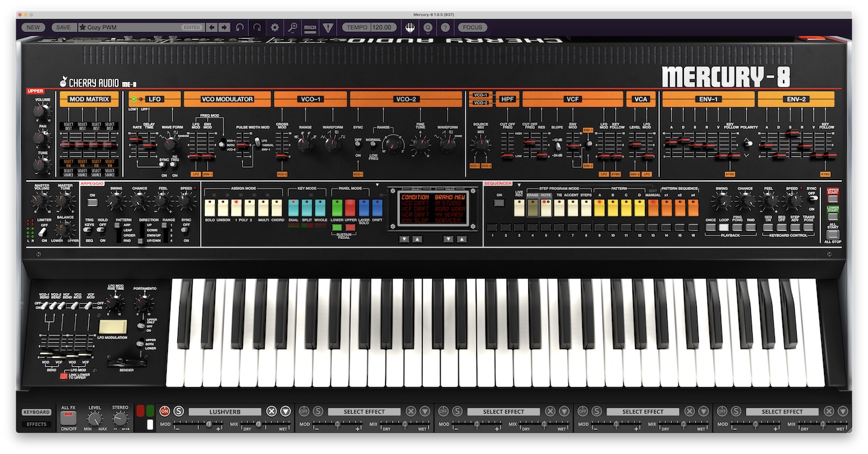Screen dimensions: 868x454
Task: Click the warning triangle panic icon
Action: coord(327,27)
